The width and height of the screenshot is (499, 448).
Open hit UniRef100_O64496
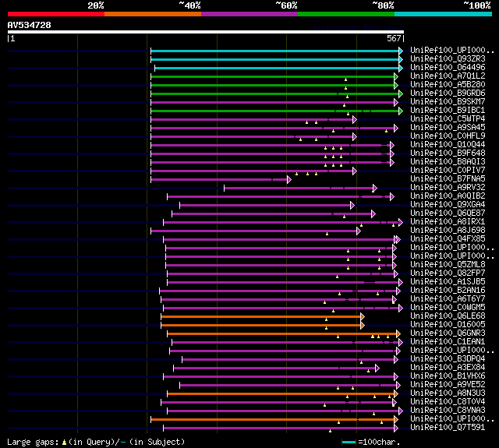point(448,68)
